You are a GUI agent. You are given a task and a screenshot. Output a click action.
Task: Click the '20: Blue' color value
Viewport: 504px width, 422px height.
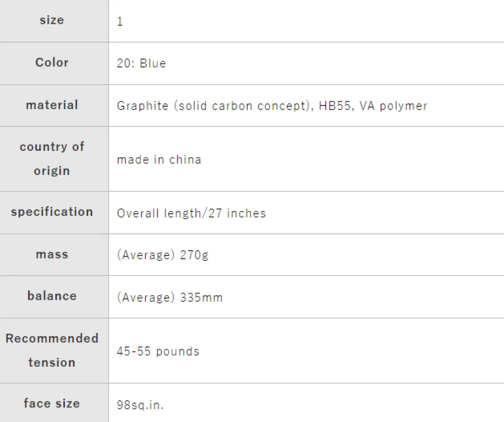(142, 64)
